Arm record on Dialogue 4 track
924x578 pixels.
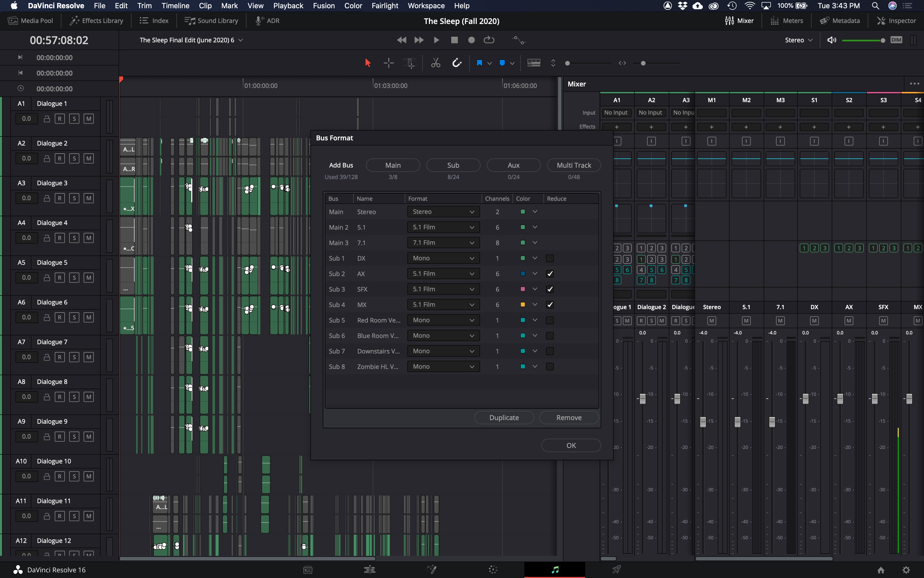(60, 238)
